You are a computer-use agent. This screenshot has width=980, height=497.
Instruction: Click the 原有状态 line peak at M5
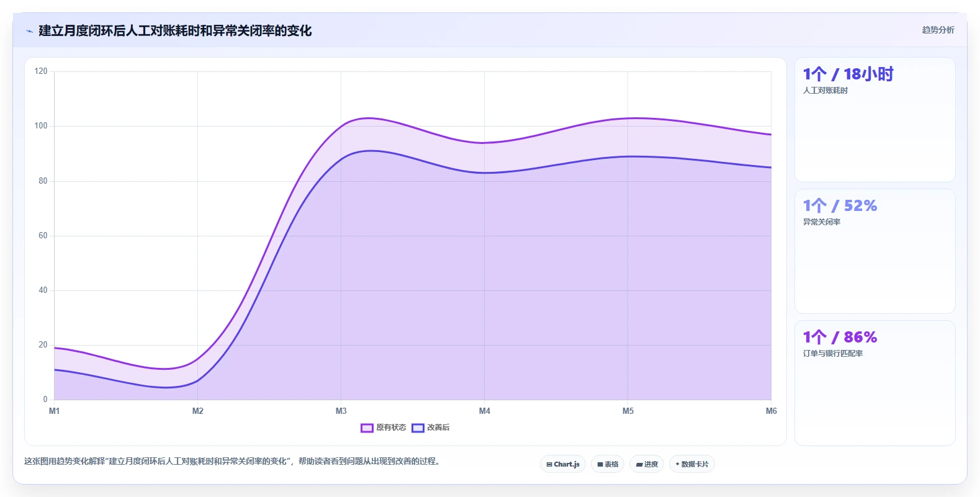[628, 118]
